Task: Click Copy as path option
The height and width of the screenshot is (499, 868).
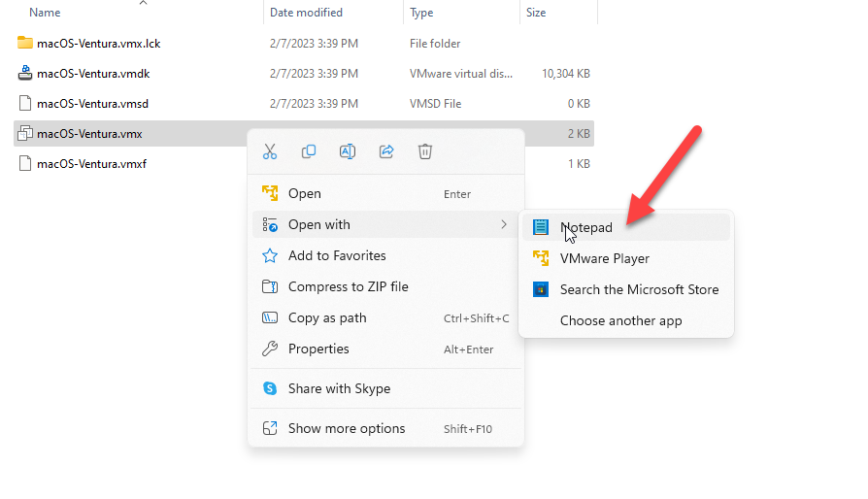Action: click(329, 317)
